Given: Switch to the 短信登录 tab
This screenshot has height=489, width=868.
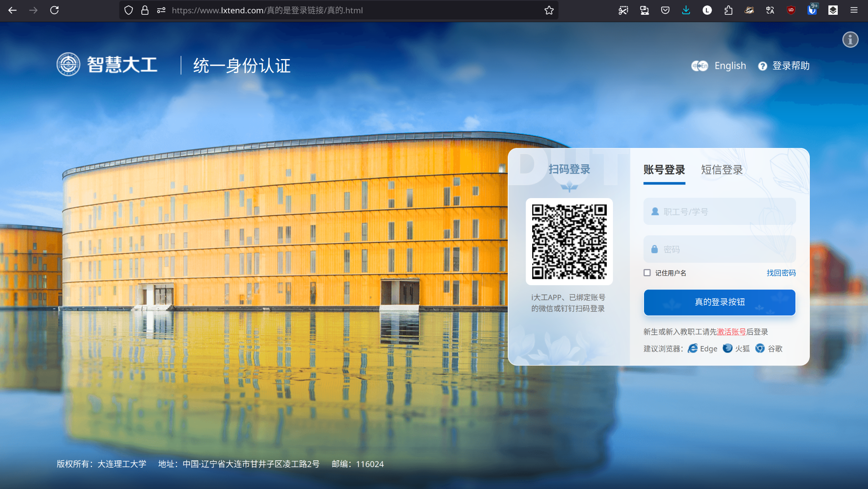Looking at the screenshot, I should click(722, 170).
